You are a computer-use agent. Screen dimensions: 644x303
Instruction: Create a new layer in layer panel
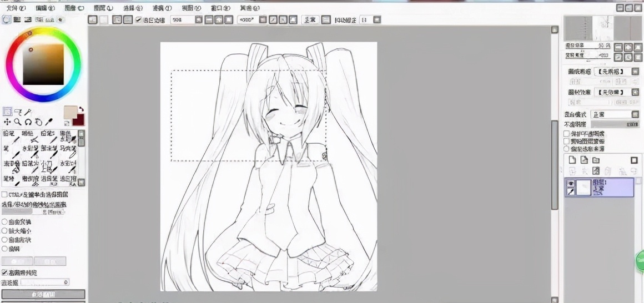(572, 160)
